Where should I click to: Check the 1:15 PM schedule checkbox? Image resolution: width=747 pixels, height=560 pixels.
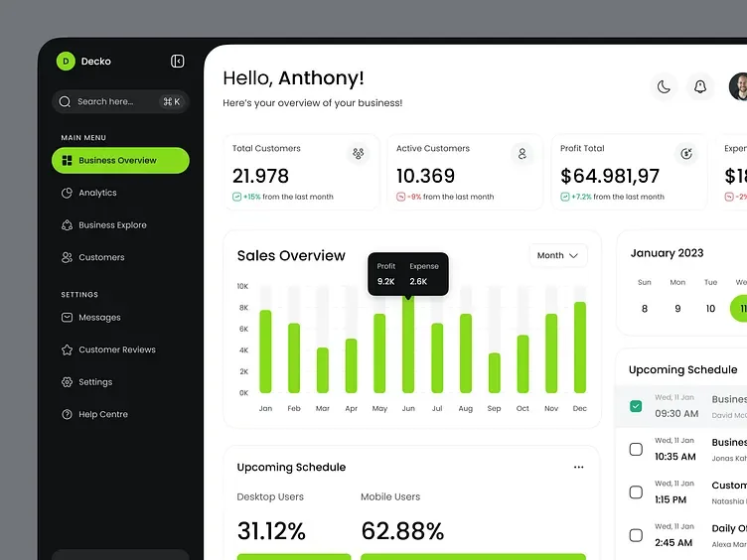point(636,491)
